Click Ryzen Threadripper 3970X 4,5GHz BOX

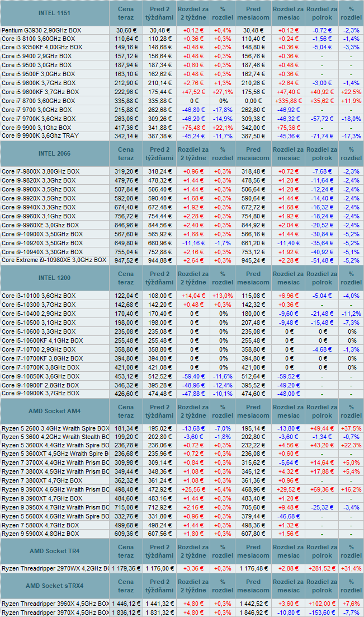[55, 613]
